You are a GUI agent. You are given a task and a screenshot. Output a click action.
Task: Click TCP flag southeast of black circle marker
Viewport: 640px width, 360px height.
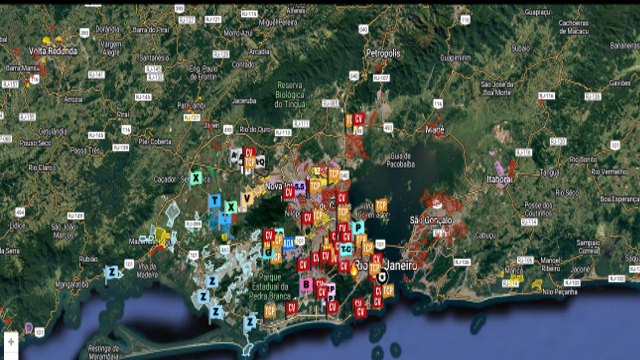pos(388,290)
